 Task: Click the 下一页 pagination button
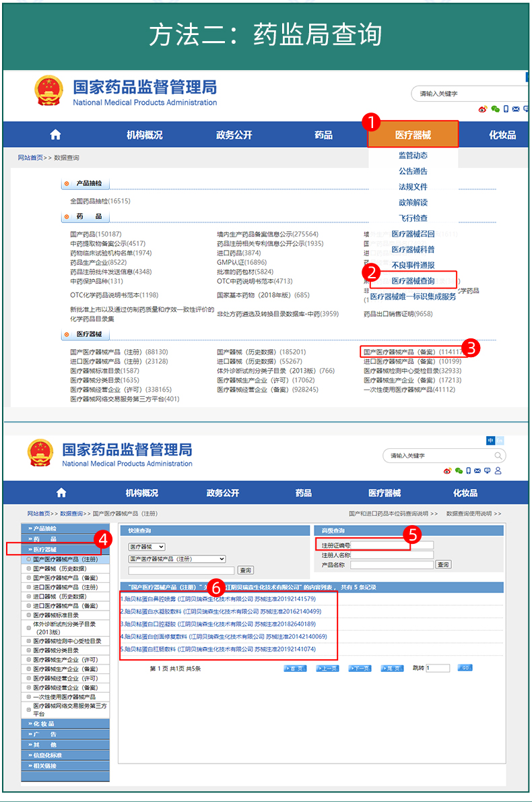pos(360,668)
